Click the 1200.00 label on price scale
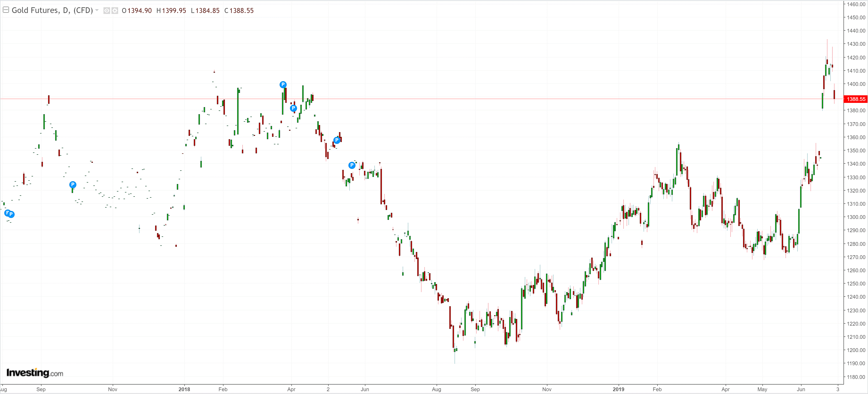 856,350
